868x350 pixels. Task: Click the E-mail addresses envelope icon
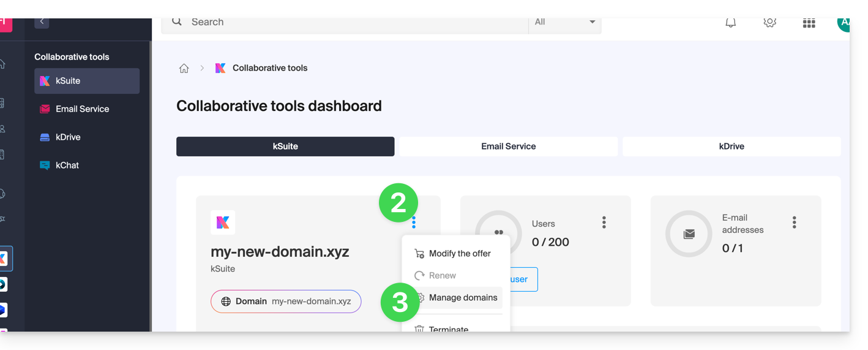pyautogui.click(x=689, y=234)
